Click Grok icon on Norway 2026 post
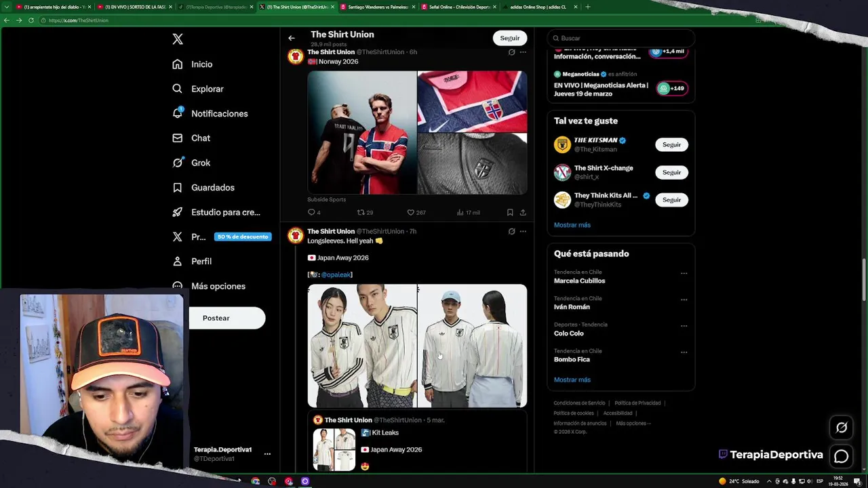The image size is (868, 488). [511, 52]
